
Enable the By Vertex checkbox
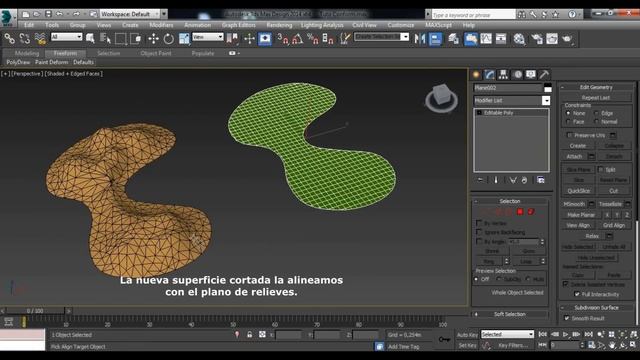(x=479, y=223)
